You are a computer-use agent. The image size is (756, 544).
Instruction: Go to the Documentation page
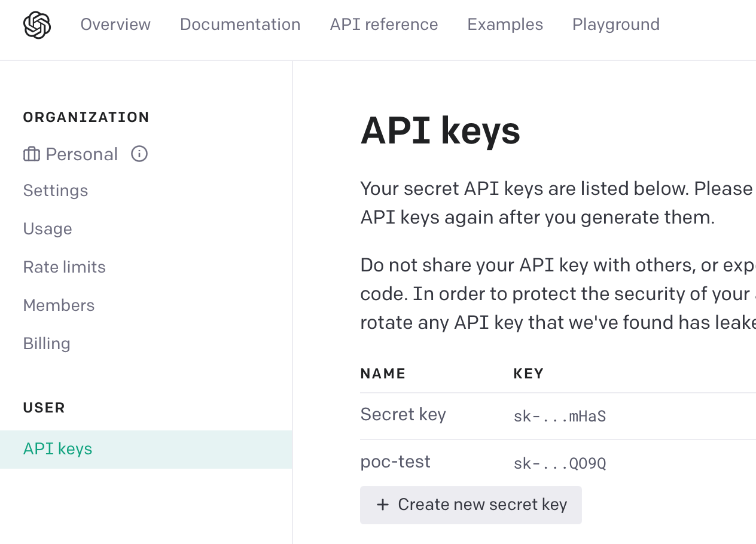coord(240,25)
